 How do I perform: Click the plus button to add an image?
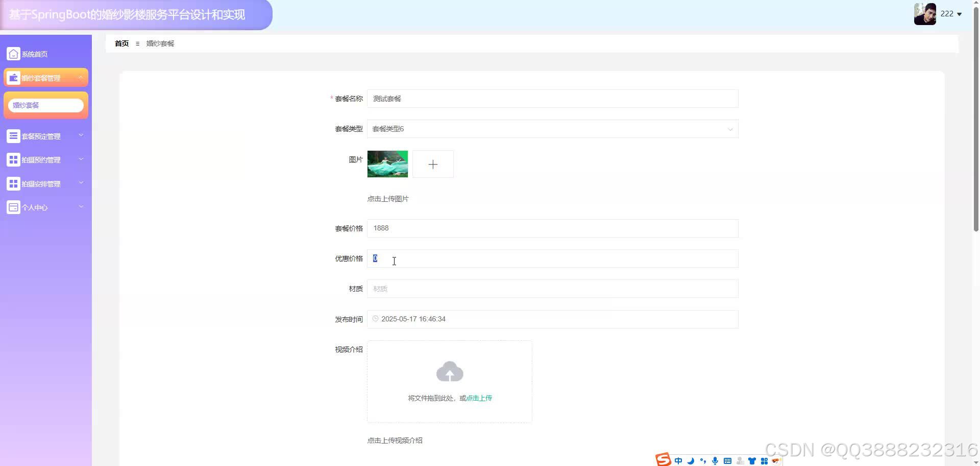click(433, 164)
